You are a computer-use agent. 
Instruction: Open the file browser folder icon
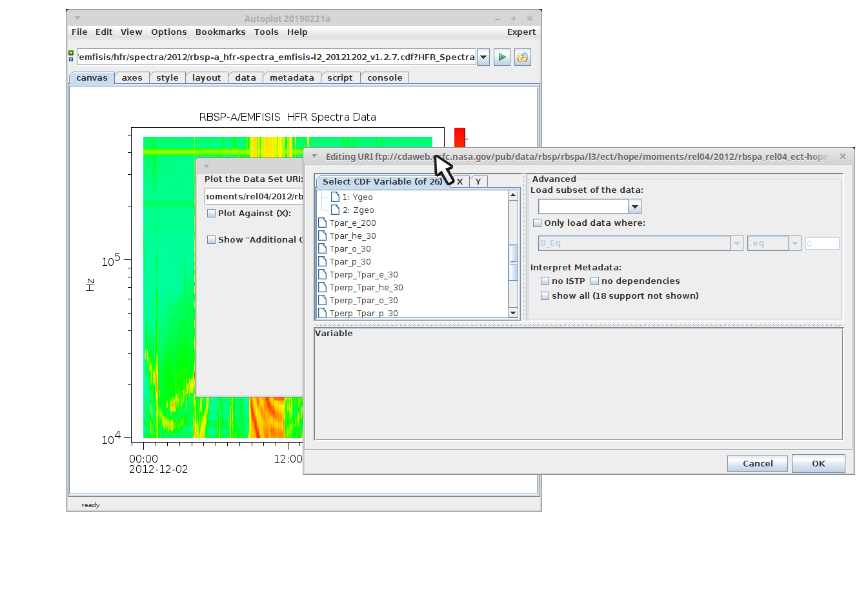tap(522, 57)
